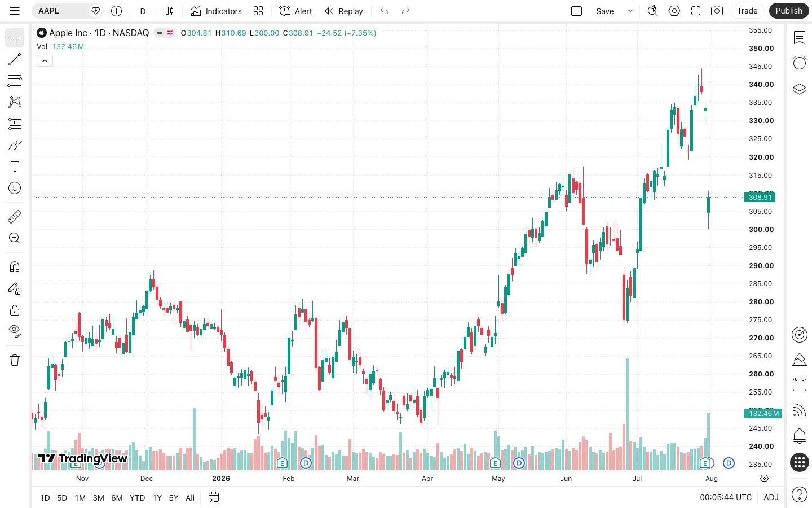Create an Alert
812x508 pixels.
296,11
